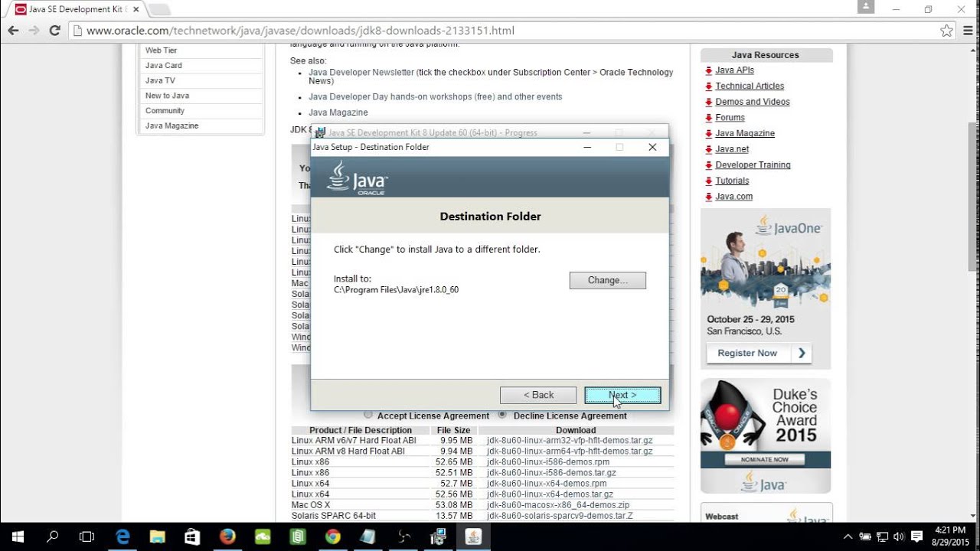This screenshot has width=980, height=551.
Task: Download jdk-8u60-macosx-x86_64-demos.zip
Action: [x=558, y=505]
